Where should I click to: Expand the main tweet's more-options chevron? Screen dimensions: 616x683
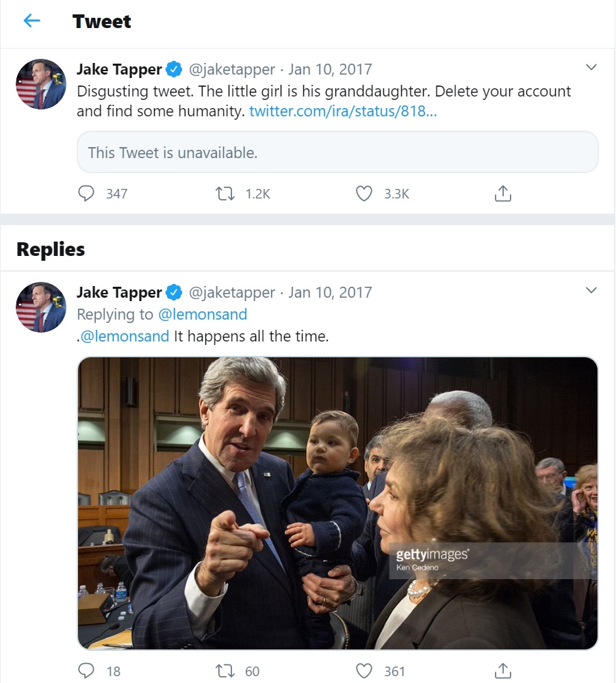click(x=591, y=67)
